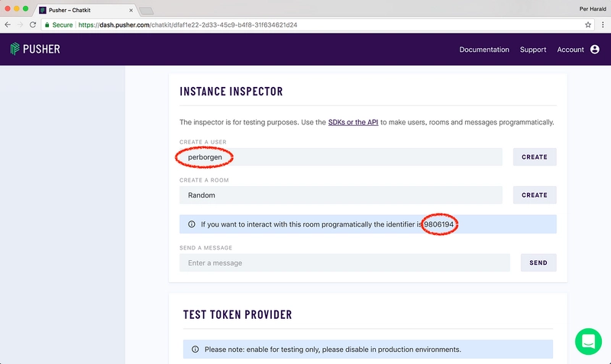Click the browser back arrow
The image size is (611, 364).
pyautogui.click(x=8, y=24)
